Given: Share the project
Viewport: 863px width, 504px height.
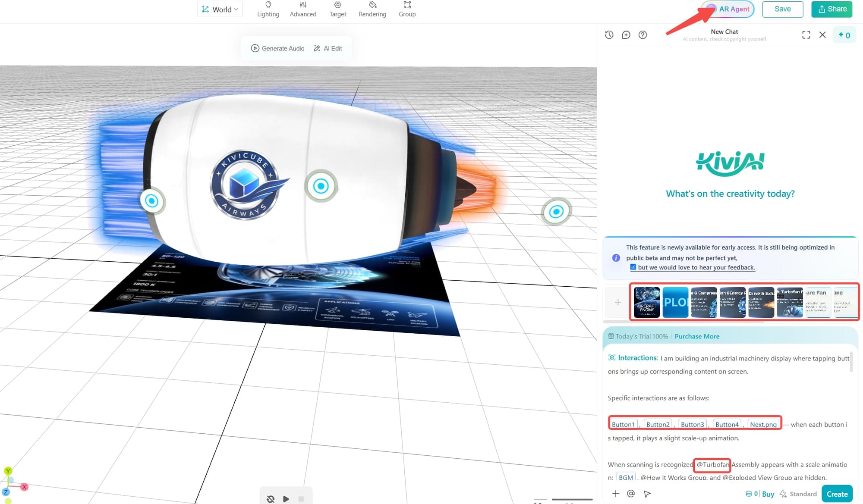Looking at the screenshot, I should click(832, 9).
